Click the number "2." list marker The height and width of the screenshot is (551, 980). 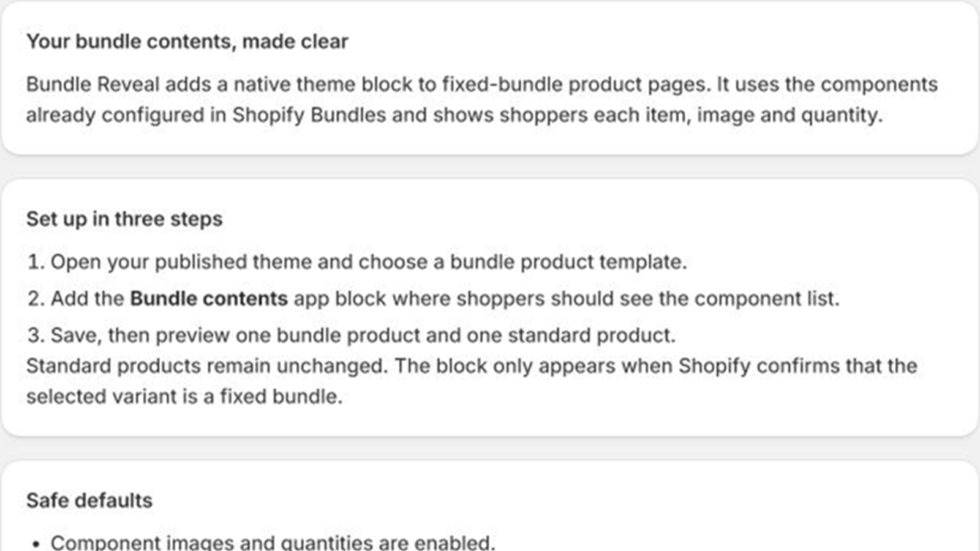[x=36, y=299]
